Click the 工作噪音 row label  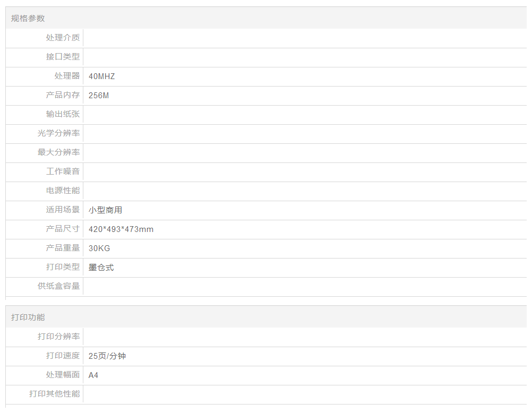click(63, 171)
